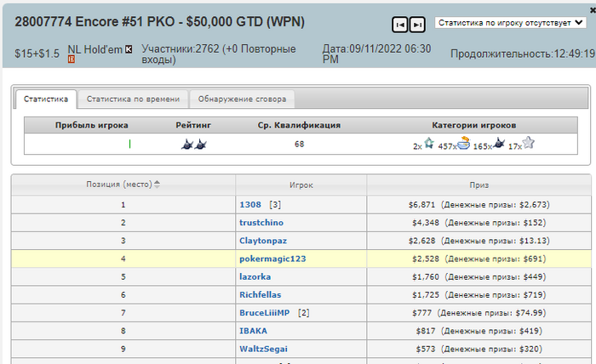Open player pokermagic123 link
Screen dimensions: 596x364
click(272, 259)
